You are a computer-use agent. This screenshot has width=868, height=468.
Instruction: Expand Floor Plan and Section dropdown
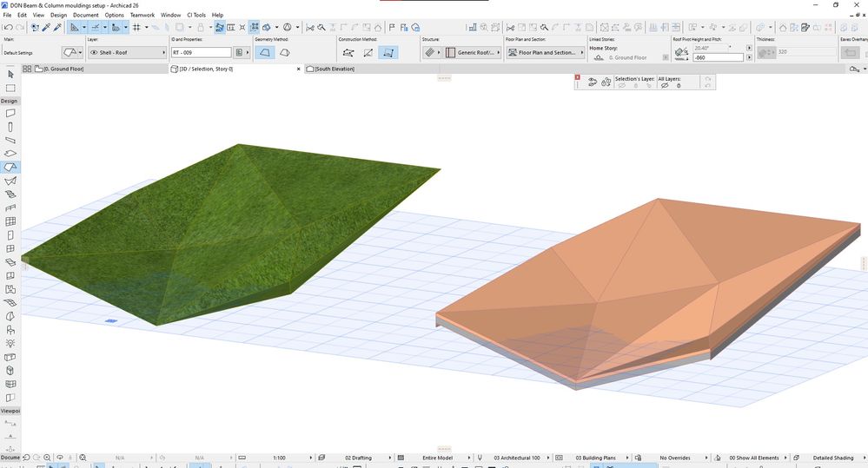tap(546, 53)
